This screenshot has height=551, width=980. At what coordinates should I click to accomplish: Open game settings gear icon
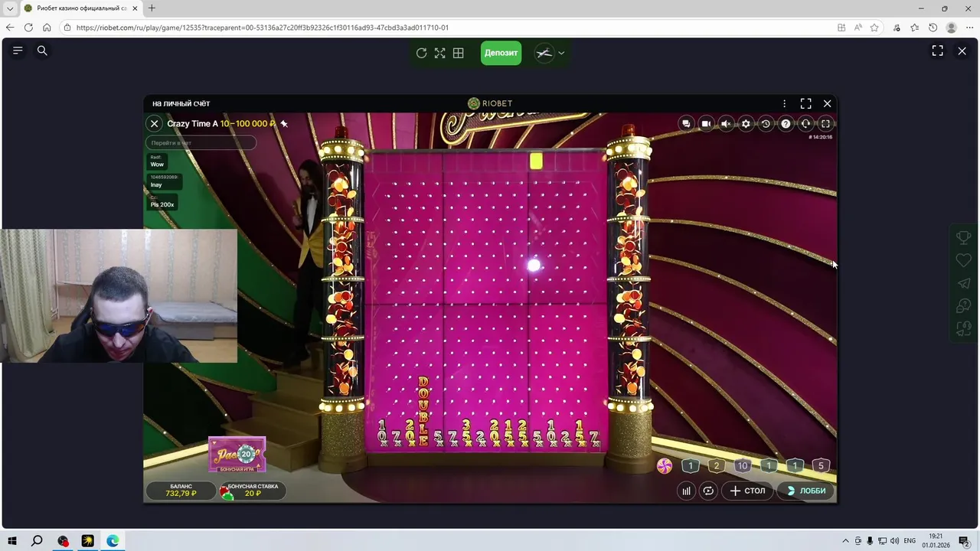coord(746,124)
